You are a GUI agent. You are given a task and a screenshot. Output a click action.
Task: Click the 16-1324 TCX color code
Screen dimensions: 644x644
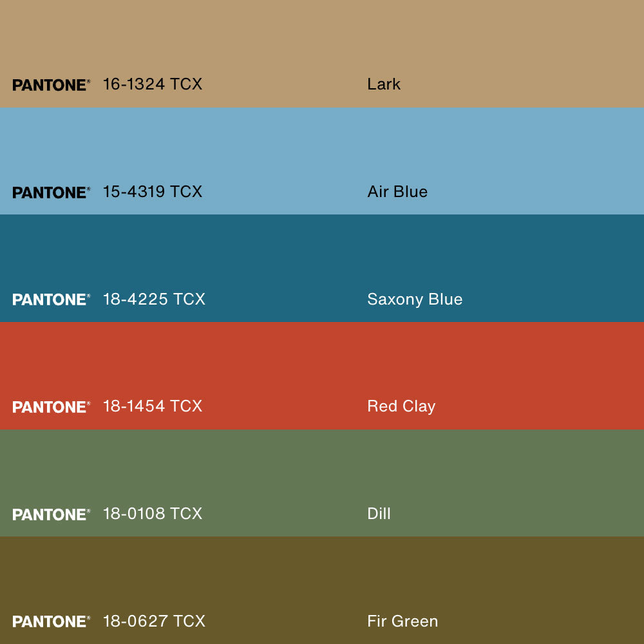coord(153,84)
